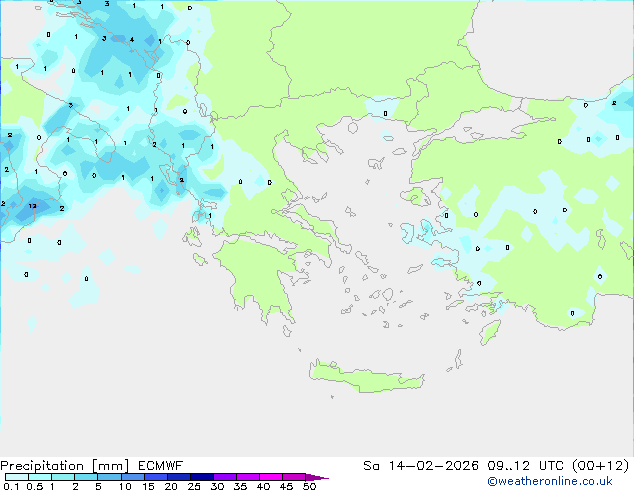Viewport: 634px width, 490px height.
Task: Pick the 10–15 mm legend color swatch
Action: coord(133,477)
